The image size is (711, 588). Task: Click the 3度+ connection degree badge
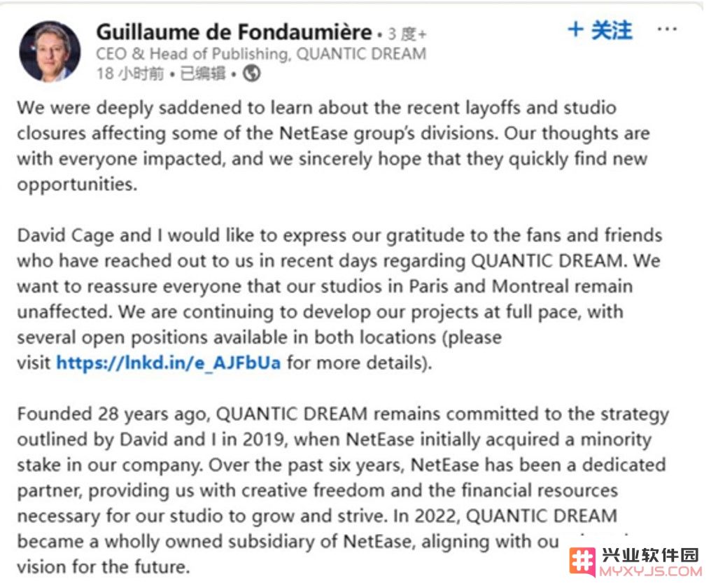coord(407,34)
